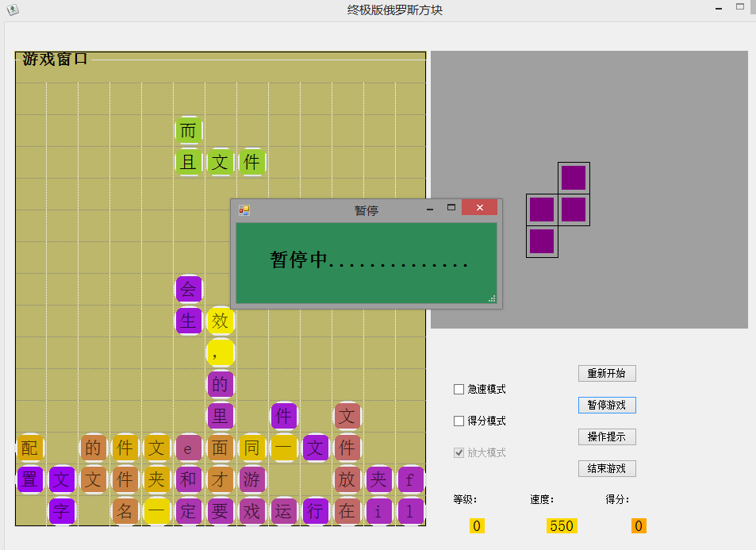Viewport: 756px width, 550px height.
Task: Select the green 文 block beside 且
Action: pyautogui.click(x=221, y=162)
